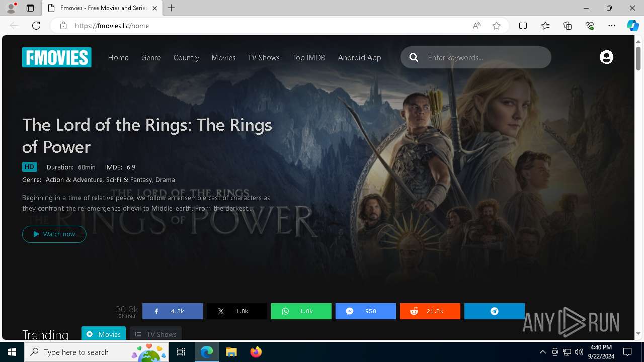The image size is (644, 362).
Task: Open volume control in system tray
Action: point(579,352)
